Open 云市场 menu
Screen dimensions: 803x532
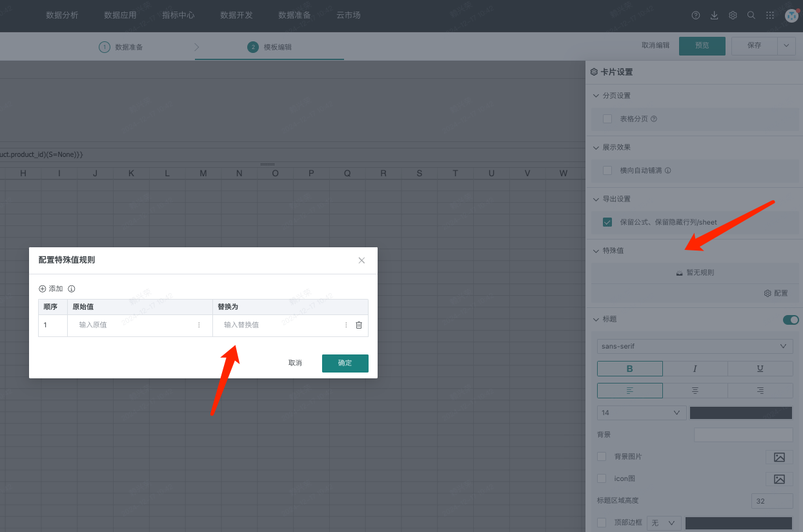349,15
